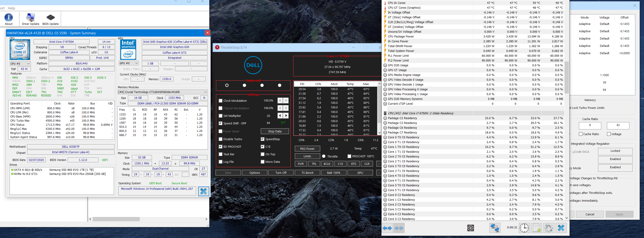Lower Set Multiplier with its left arrow

280,116
